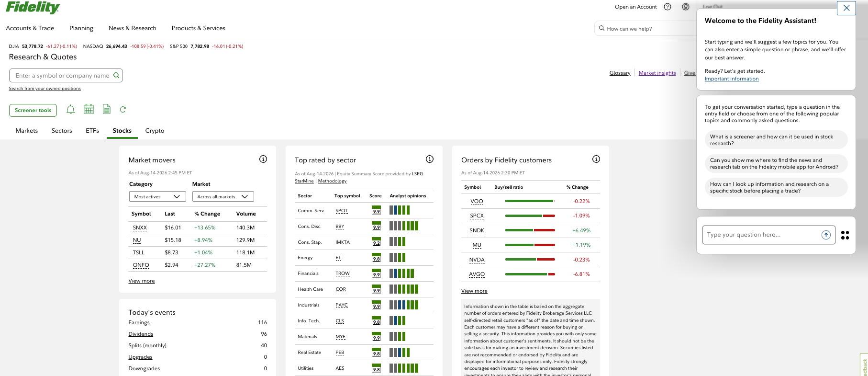Image resolution: width=868 pixels, height=376 pixels.
Task: Select the Stocks tab
Action: click(122, 131)
